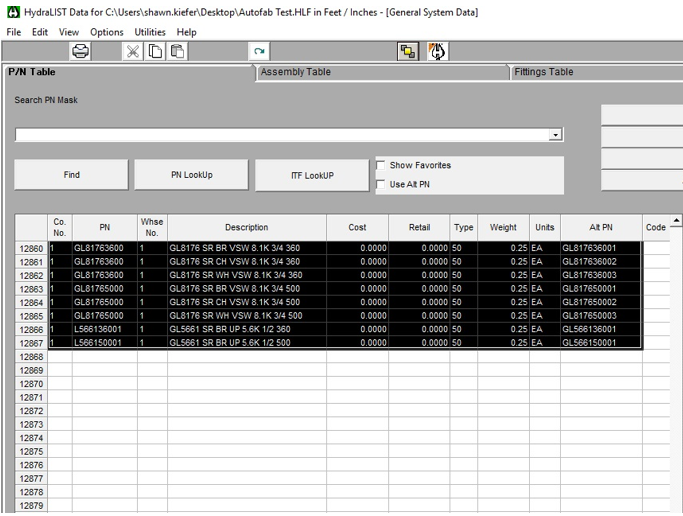Click the Weight column header
The image size is (683, 516).
[503, 227]
